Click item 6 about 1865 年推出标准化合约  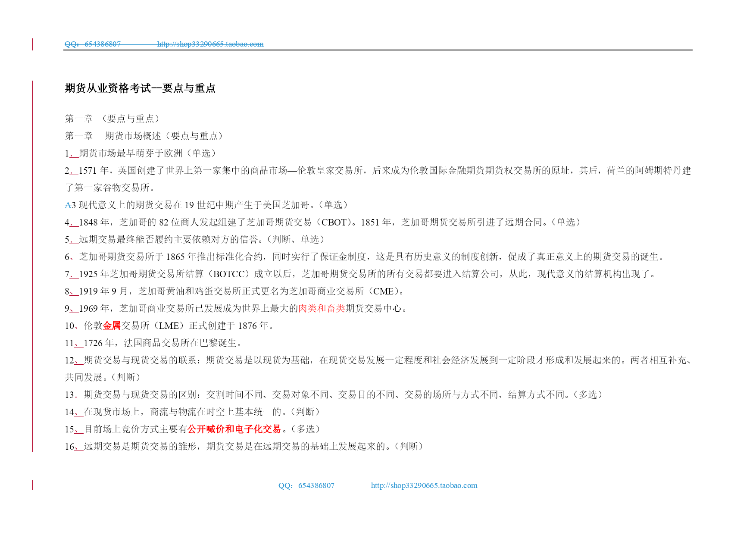click(x=366, y=257)
